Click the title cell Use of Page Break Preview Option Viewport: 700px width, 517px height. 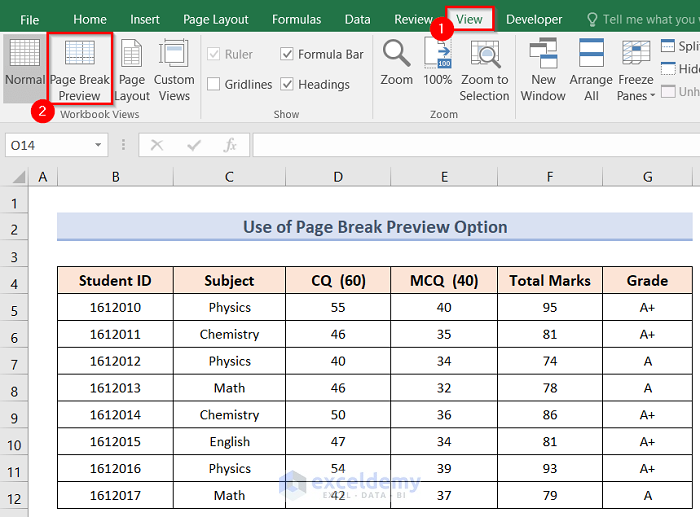[375, 227]
